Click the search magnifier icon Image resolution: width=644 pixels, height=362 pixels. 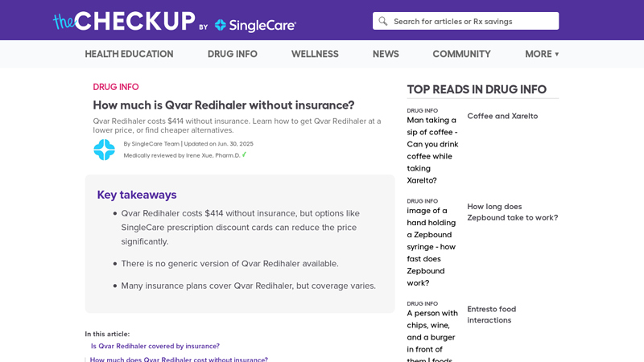[x=383, y=22]
